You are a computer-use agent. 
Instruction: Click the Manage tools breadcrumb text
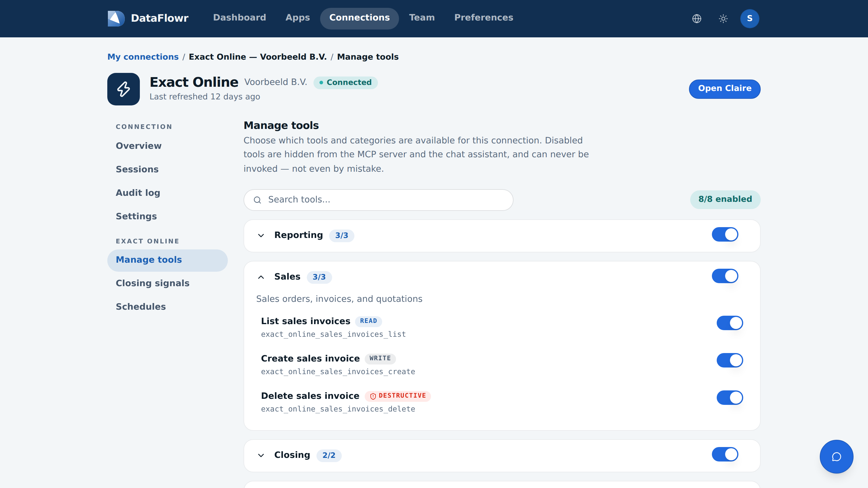[368, 57]
